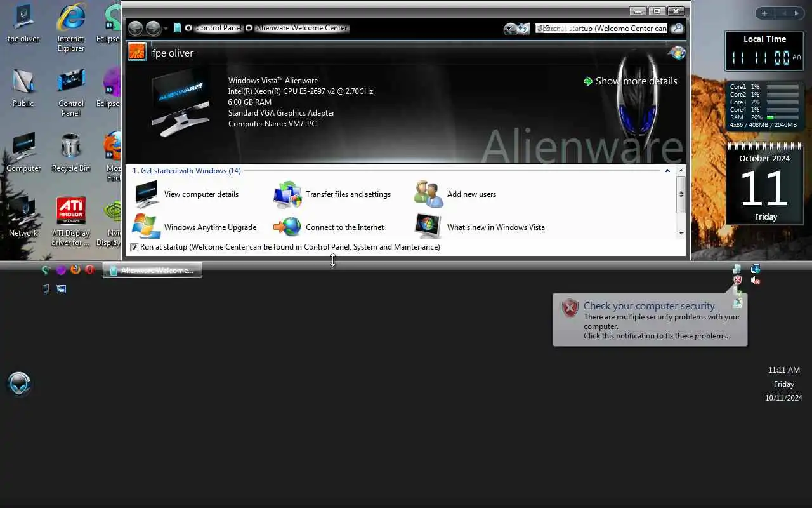Open the Public folder desktop icon
The height and width of the screenshot is (508, 812).
(23, 88)
